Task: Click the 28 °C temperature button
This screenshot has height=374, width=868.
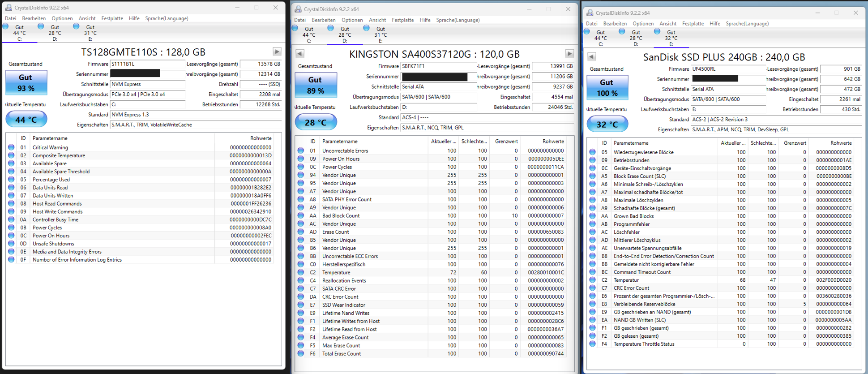Action: (316, 122)
